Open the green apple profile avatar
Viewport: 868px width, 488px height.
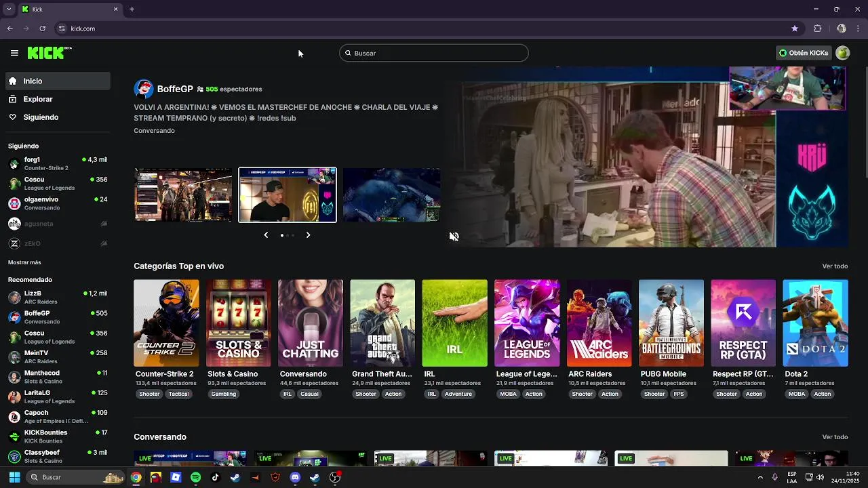pyautogui.click(x=842, y=53)
